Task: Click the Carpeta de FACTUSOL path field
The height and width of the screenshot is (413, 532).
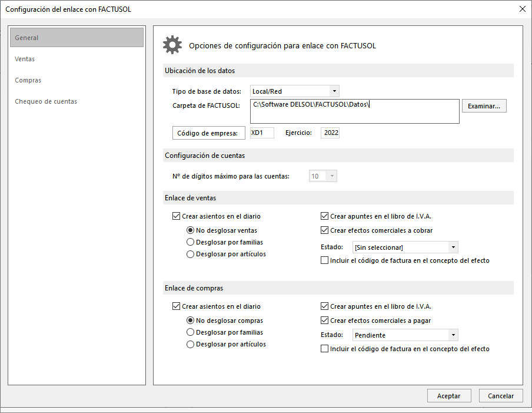Action: pos(354,111)
